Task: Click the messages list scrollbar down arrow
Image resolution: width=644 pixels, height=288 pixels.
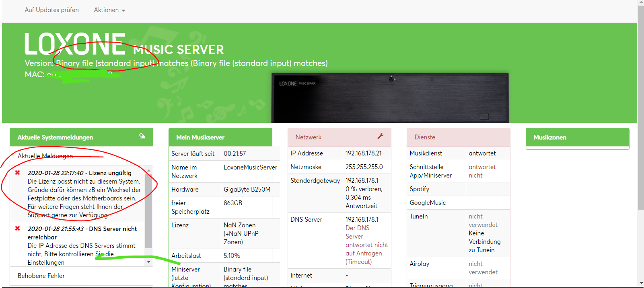Action: pyautogui.click(x=148, y=261)
